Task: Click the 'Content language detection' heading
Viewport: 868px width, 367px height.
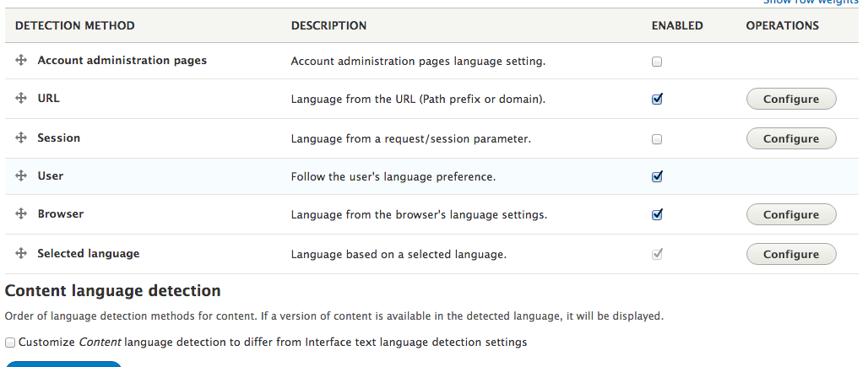Action: pos(113,291)
